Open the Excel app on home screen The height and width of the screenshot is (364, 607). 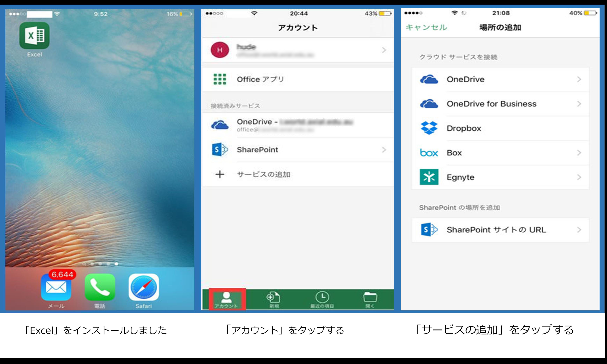point(34,36)
